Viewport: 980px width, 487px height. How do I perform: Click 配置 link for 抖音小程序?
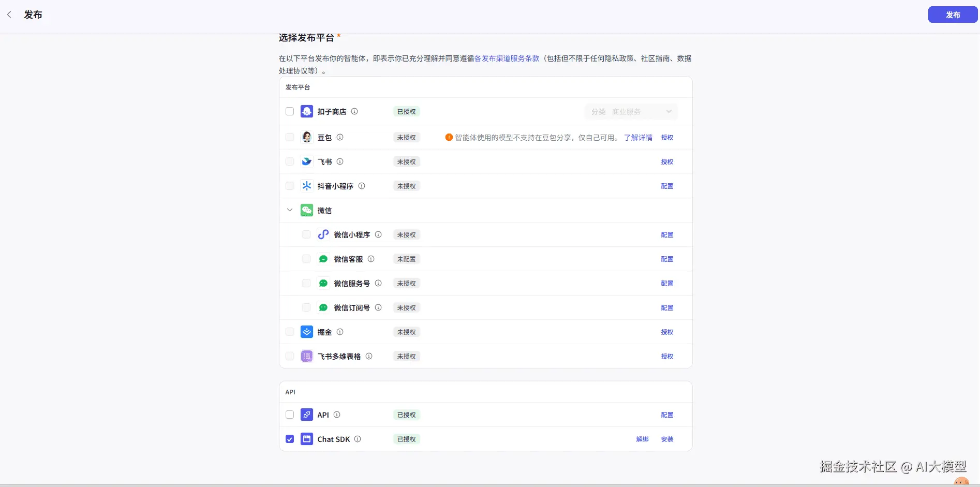pos(667,186)
